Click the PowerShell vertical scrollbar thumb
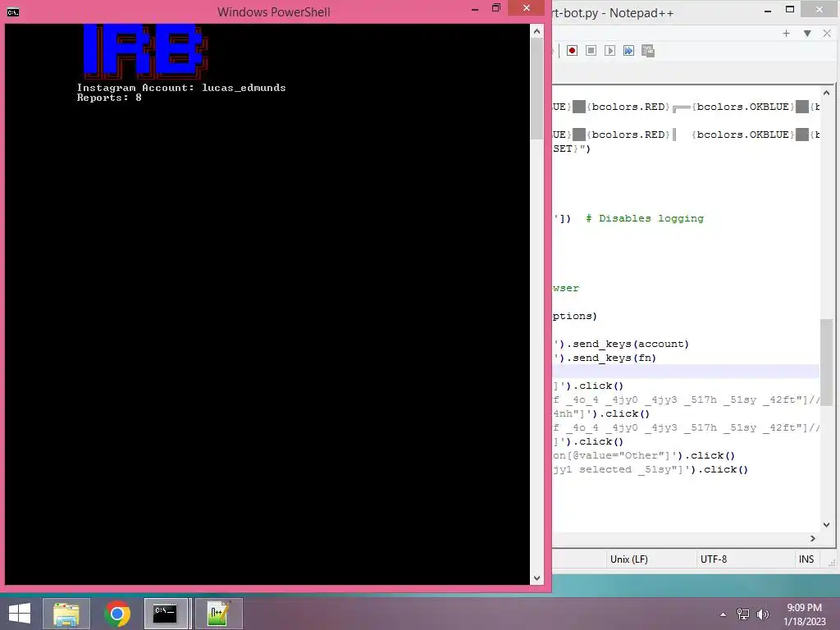The width and height of the screenshot is (840, 630). [x=536, y=89]
